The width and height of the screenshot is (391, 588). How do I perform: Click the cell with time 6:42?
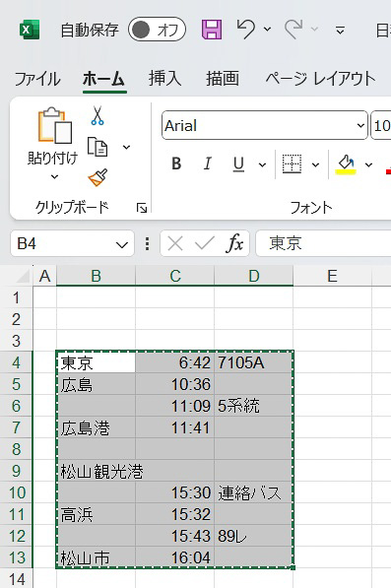click(175, 362)
